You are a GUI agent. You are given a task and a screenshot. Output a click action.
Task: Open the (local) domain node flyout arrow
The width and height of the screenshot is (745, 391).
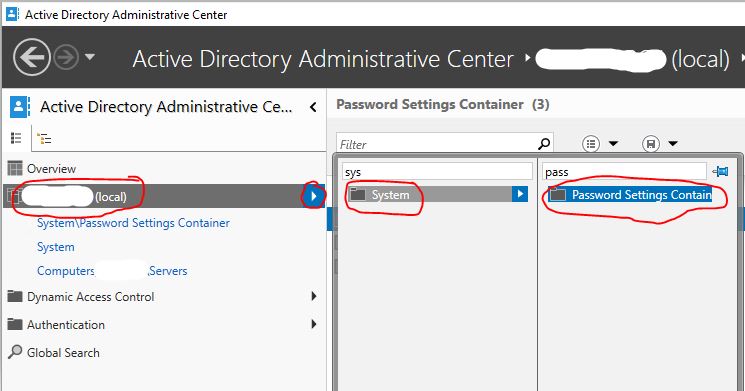(x=313, y=196)
